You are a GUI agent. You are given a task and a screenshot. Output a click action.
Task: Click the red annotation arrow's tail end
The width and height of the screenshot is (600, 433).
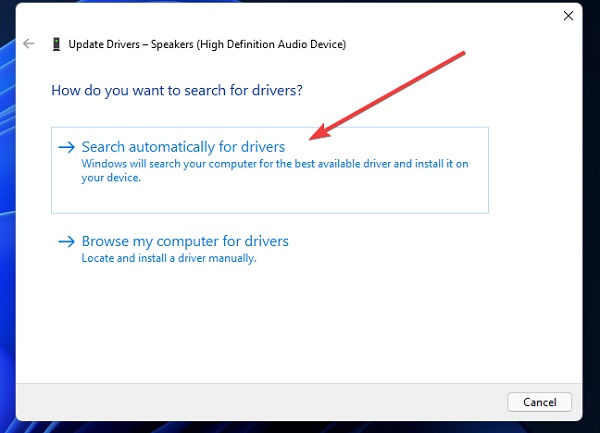[x=461, y=54]
